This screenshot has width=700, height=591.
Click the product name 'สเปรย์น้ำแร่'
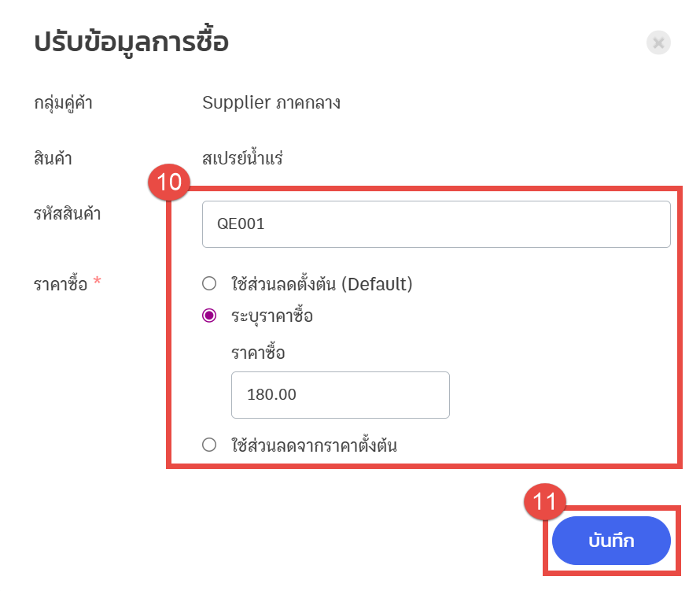point(242,159)
